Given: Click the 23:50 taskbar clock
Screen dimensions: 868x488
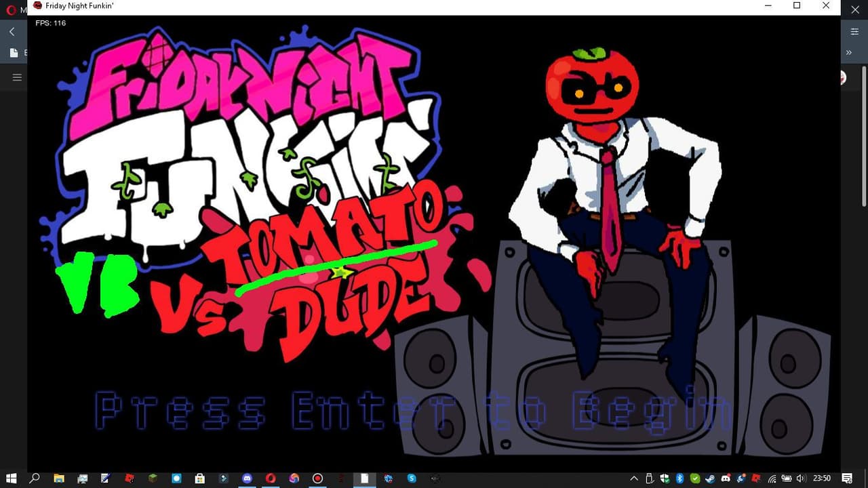Looking at the screenshot, I should 822,479.
